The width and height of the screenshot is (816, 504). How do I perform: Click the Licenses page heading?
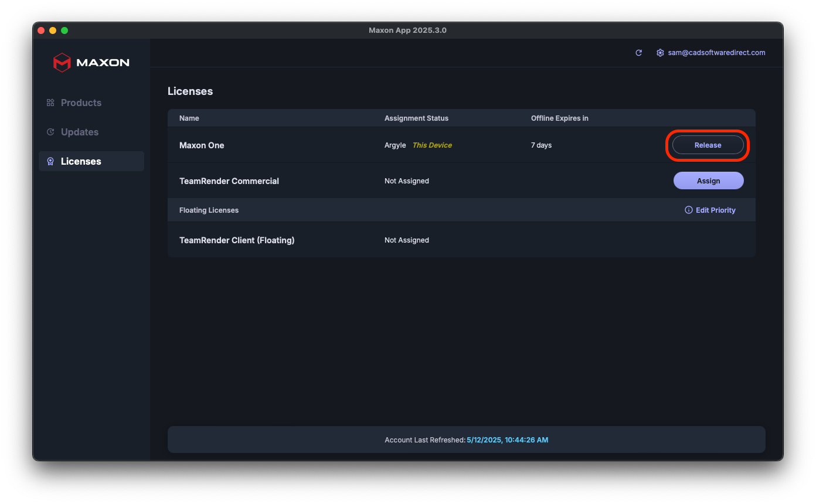click(190, 91)
